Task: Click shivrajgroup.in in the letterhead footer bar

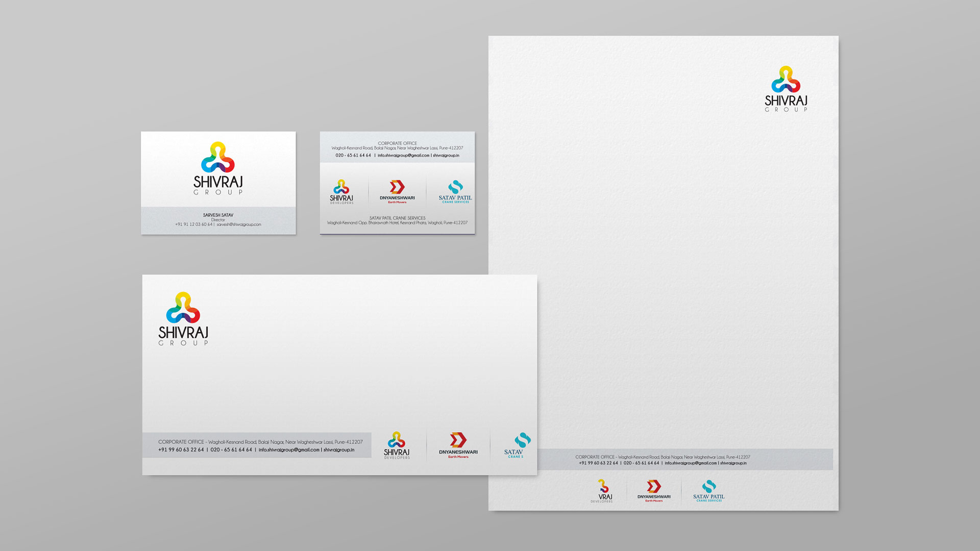Action: pyautogui.click(x=733, y=463)
